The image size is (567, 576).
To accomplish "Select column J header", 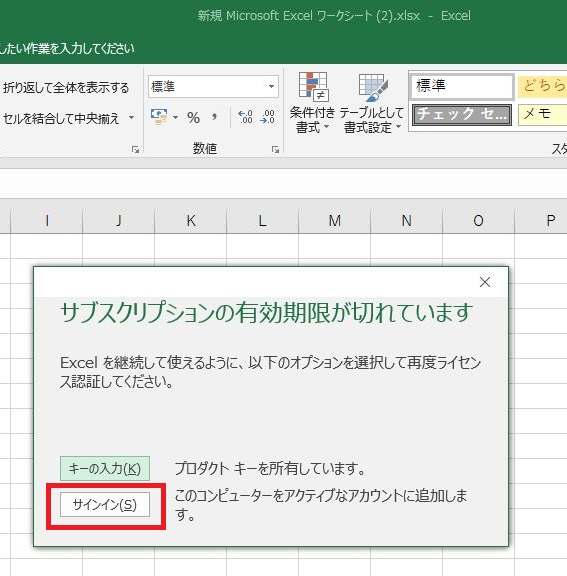I will click(119, 220).
